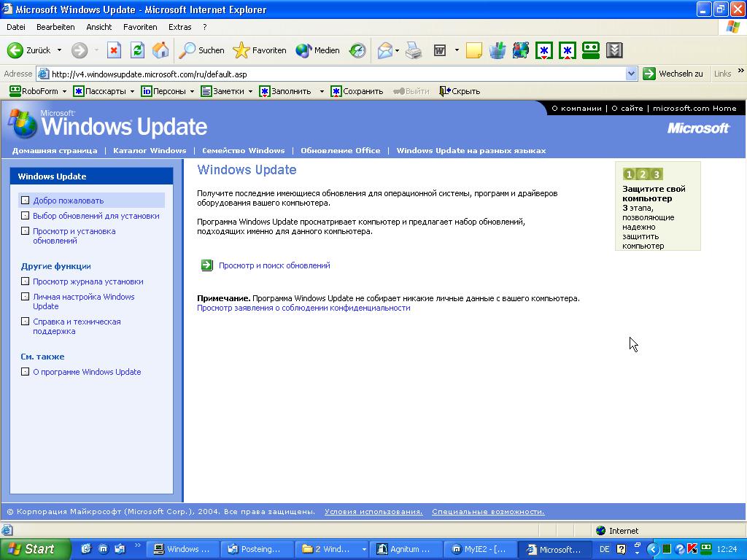Show hidden tray icons with the chevron
The image size is (747, 560).
click(x=652, y=549)
